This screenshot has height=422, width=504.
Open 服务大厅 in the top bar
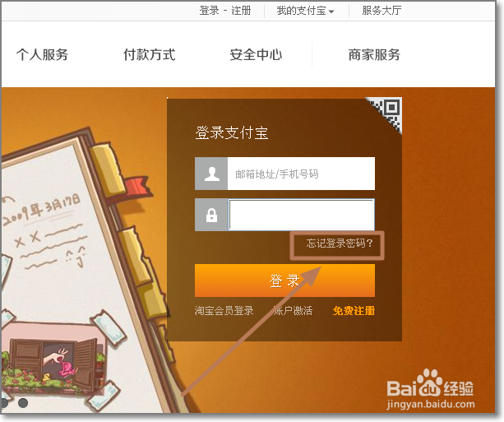tap(381, 11)
